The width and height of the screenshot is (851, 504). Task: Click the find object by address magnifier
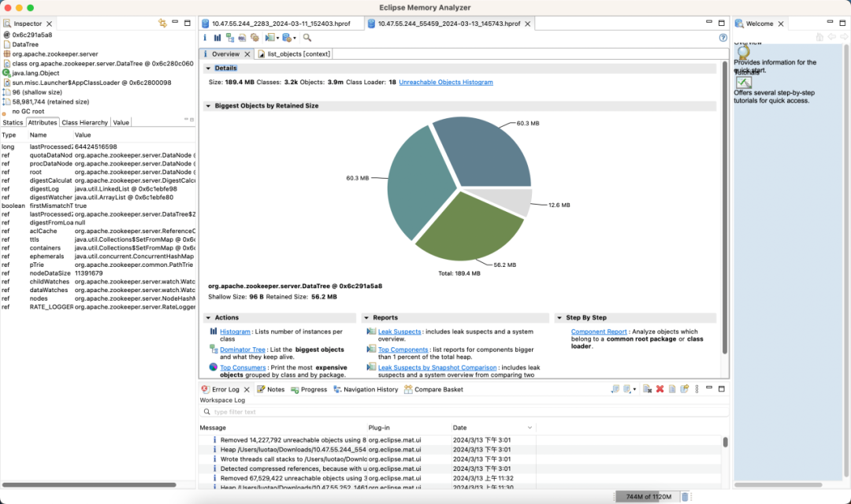tap(307, 38)
